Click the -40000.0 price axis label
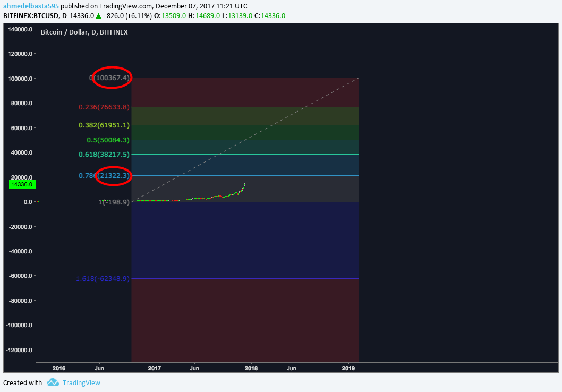The width and height of the screenshot is (562, 392). [20, 252]
